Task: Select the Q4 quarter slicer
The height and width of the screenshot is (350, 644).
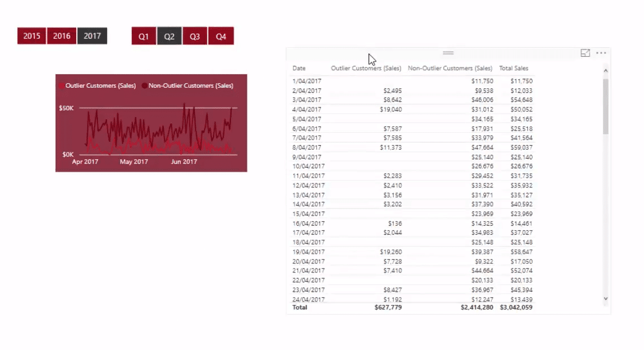Action: (221, 36)
